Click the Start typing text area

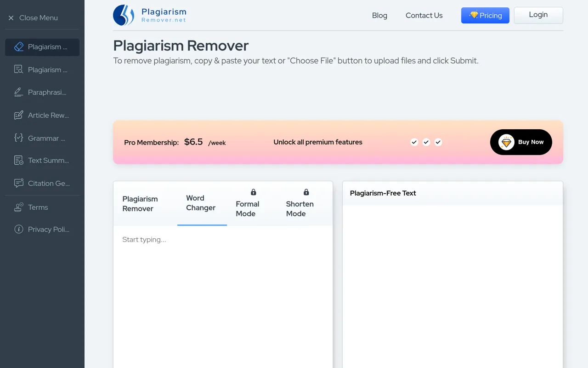(x=223, y=297)
